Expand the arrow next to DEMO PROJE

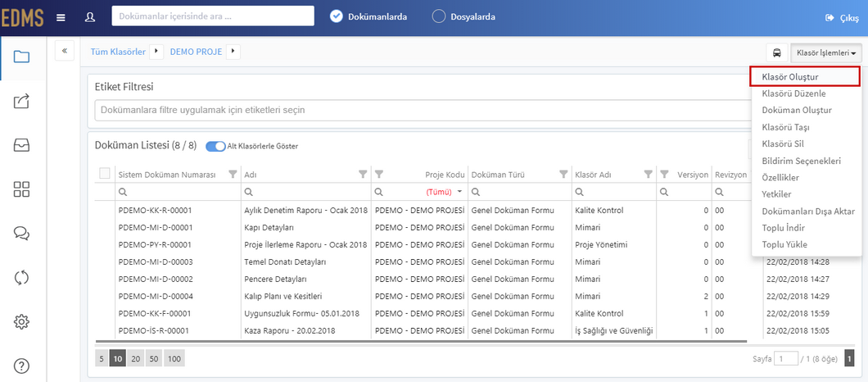[x=233, y=52]
